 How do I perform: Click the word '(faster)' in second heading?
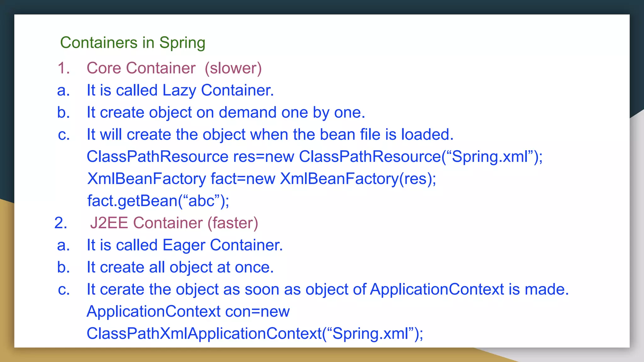pos(233,223)
